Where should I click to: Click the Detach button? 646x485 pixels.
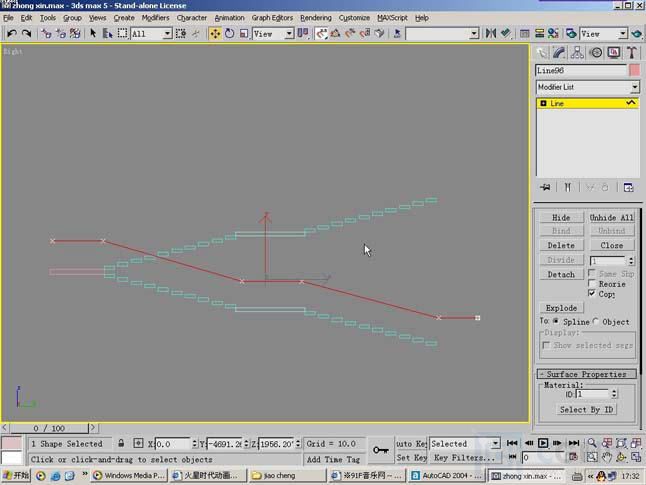tap(561, 274)
